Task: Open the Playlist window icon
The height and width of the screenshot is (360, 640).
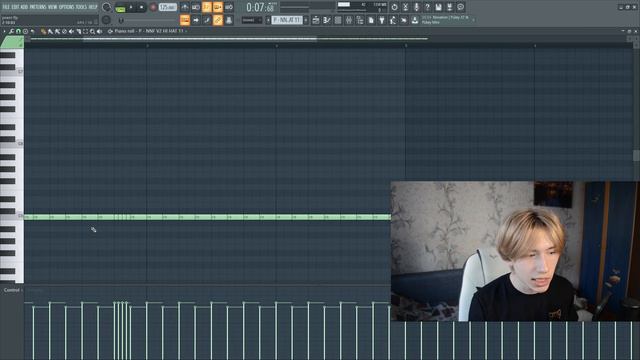Action: pos(316,20)
